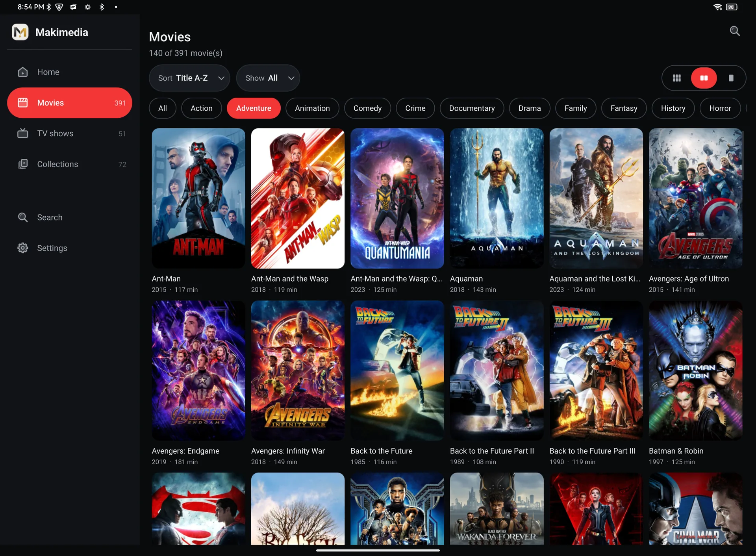Click Avengers: Endgame title text
The width and height of the screenshot is (756, 556).
tap(185, 451)
